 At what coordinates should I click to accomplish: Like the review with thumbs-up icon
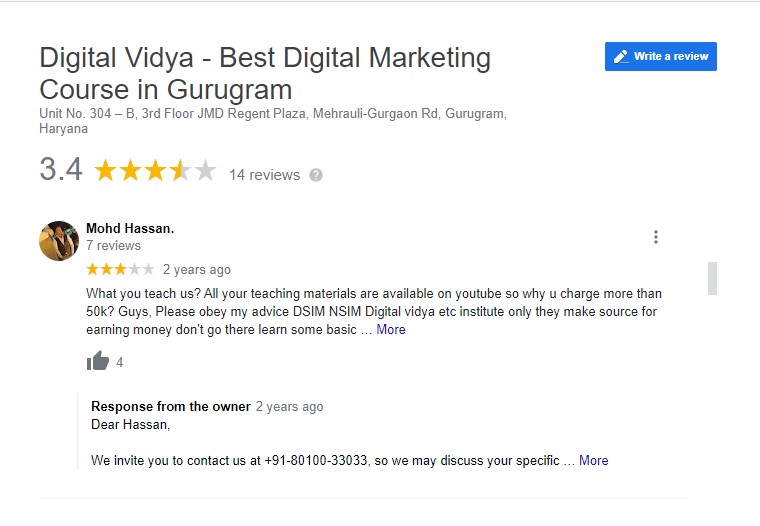tap(98, 361)
